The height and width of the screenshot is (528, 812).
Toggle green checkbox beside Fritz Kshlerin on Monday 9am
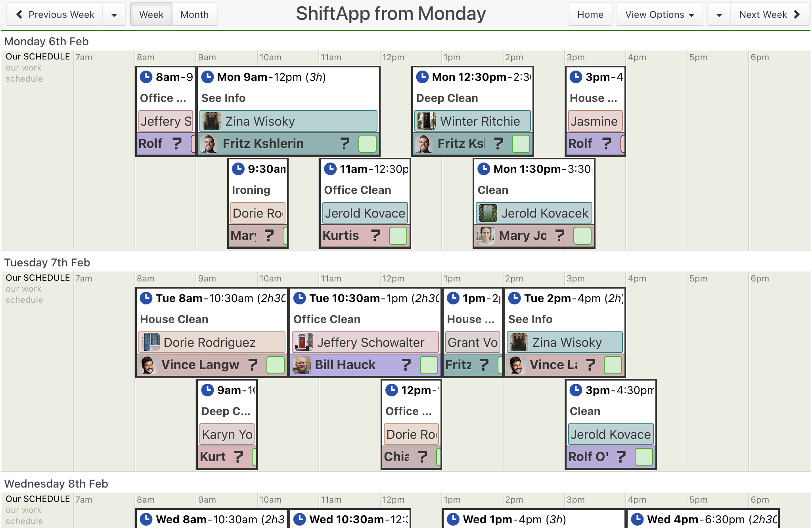367,143
